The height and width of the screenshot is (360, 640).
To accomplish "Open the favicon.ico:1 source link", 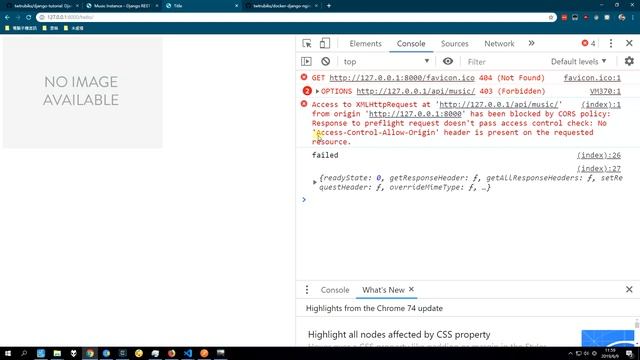I will point(592,78).
